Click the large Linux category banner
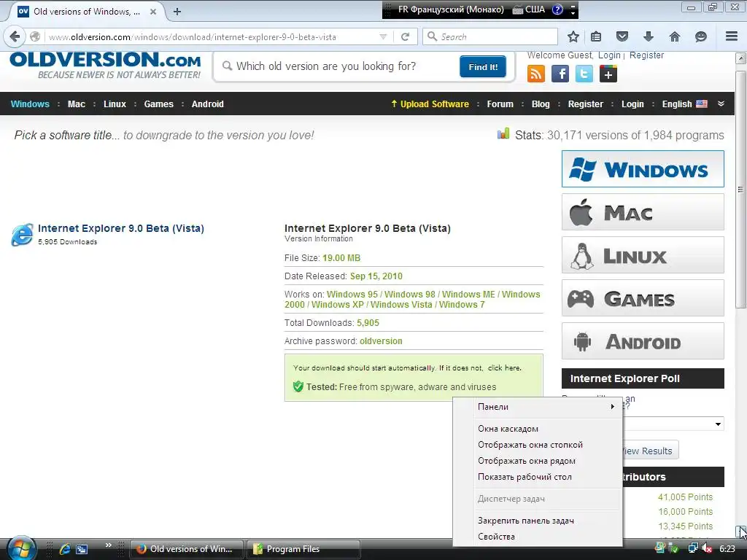The width and height of the screenshot is (747, 560). pos(643,255)
